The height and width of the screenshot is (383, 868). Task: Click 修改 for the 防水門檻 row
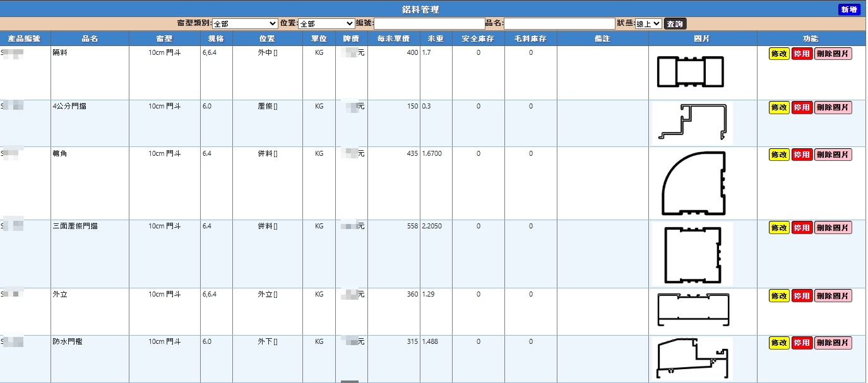(x=779, y=343)
